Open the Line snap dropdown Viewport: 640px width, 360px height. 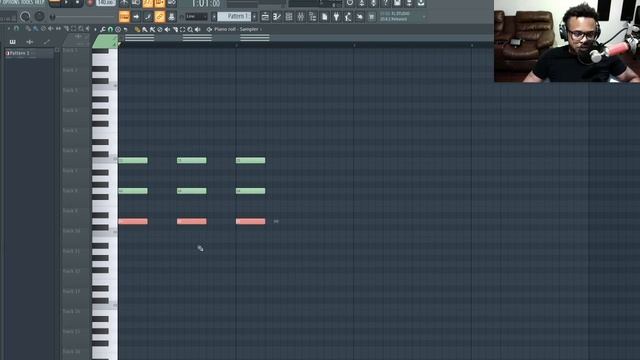point(196,16)
